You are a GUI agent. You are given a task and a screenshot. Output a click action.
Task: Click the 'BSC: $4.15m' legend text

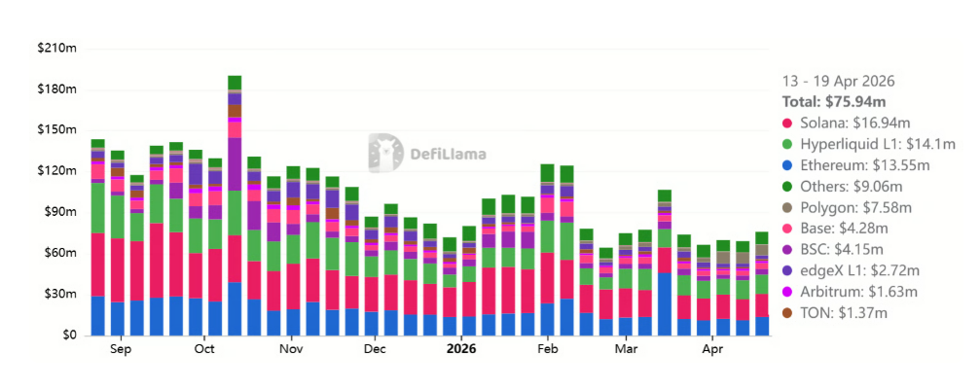click(842, 250)
